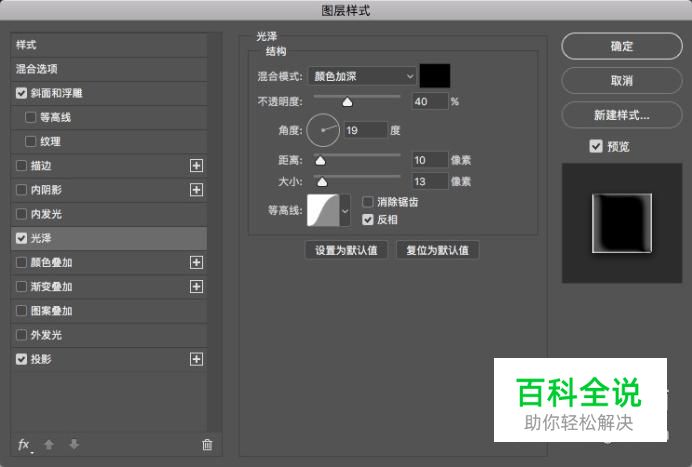Click the 大小 slider handle

(x=322, y=182)
